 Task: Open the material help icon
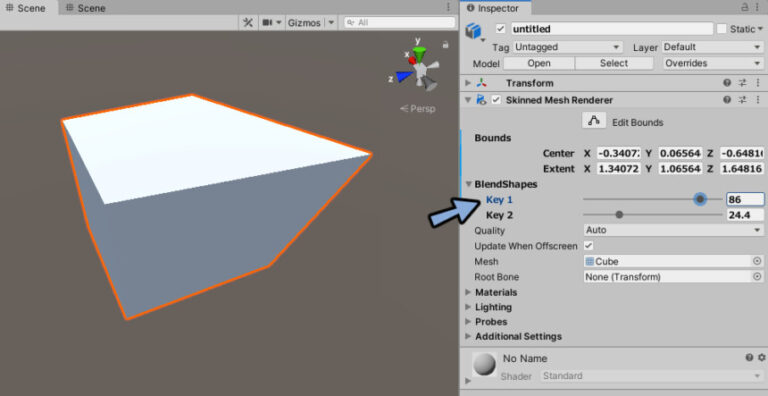click(x=748, y=358)
